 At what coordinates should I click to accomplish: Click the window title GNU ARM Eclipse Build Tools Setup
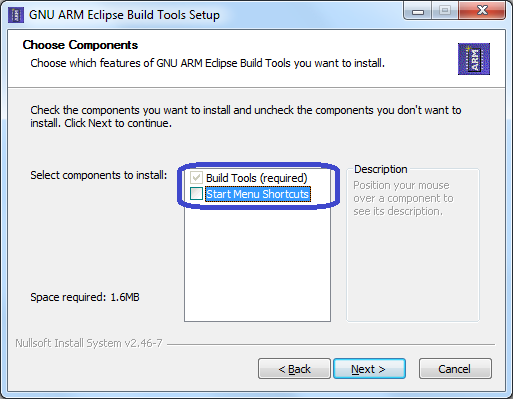click(124, 15)
